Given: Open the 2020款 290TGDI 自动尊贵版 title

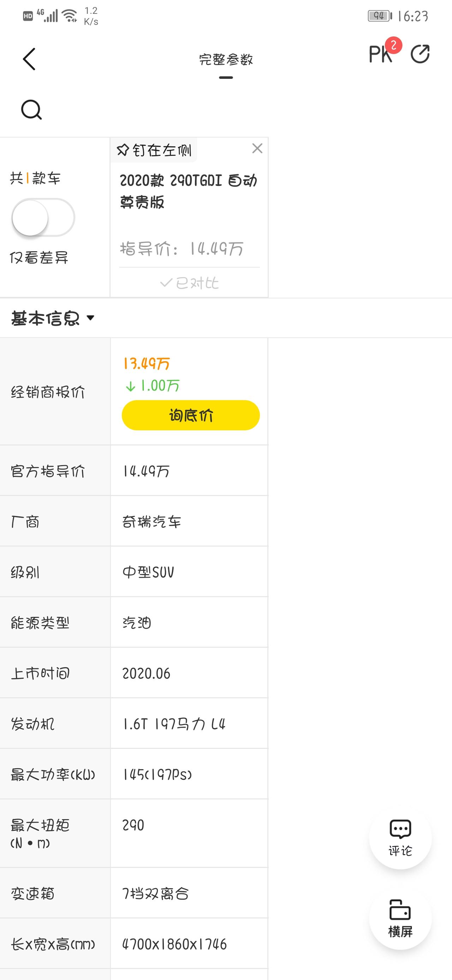Looking at the screenshot, I should [x=189, y=191].
